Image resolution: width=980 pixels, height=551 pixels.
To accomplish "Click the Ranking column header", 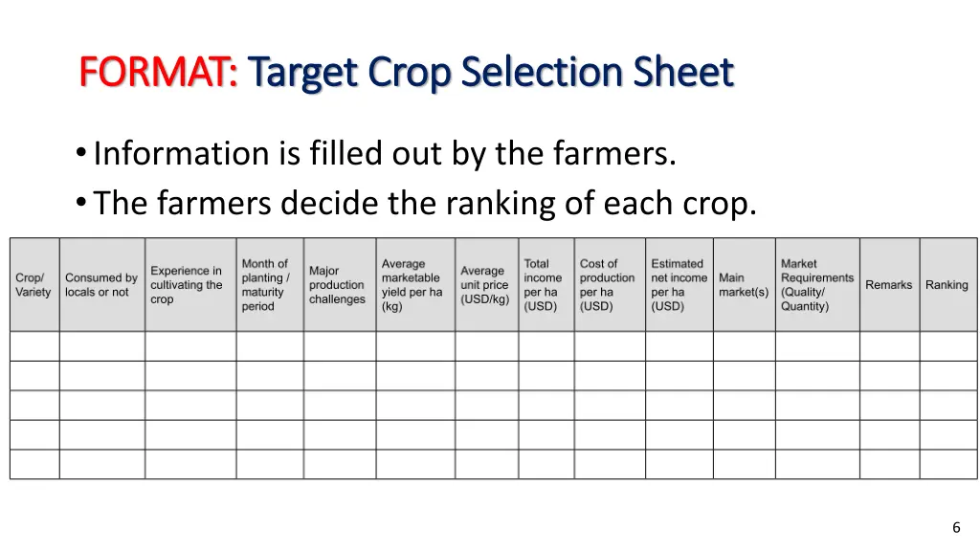I will (x=947, y=285).
